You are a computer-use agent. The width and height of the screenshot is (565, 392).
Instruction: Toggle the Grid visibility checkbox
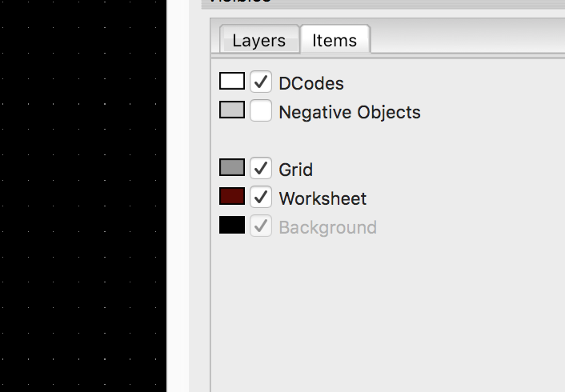coord(261,169)
